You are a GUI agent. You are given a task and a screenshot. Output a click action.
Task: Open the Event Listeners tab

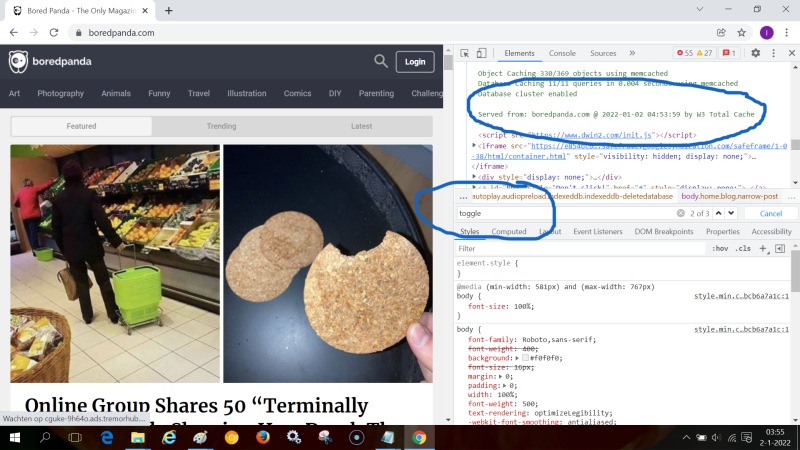(598, 231)
